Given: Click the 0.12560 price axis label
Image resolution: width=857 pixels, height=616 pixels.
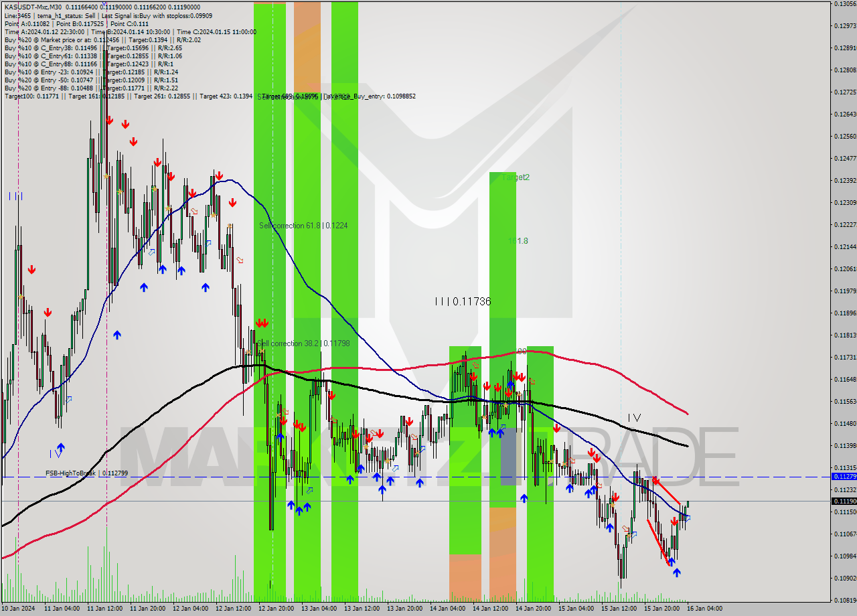Looking at the screenshot, I should click(x=845, y=137).
